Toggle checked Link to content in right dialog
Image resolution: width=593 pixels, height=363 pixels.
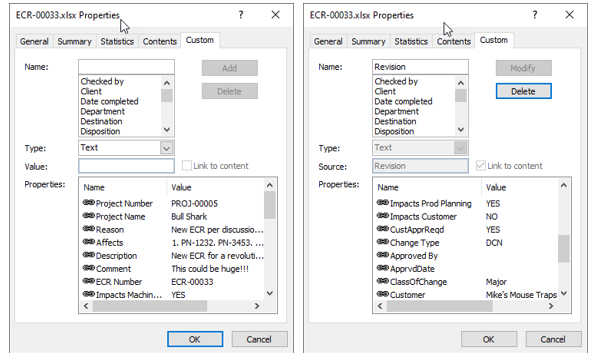click(480, 166)
